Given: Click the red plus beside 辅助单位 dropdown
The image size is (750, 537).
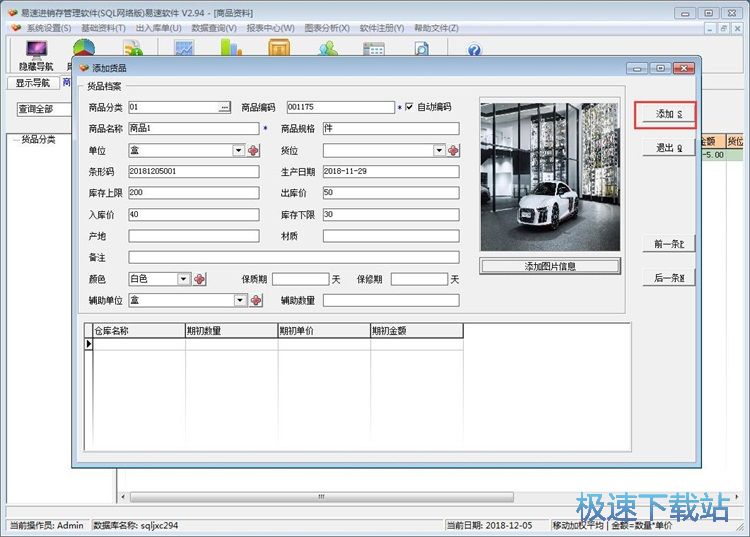Looking at the screenshot, I should (x=256, y=300).
